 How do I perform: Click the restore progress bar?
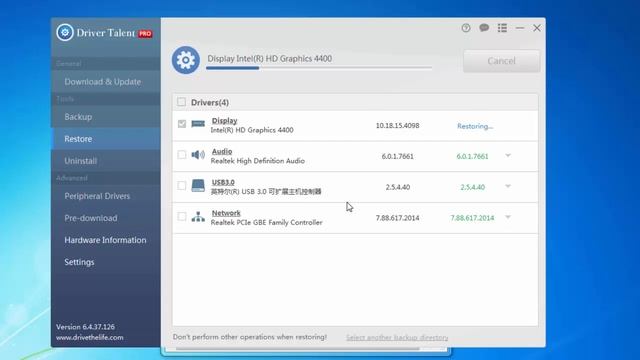point(319,68)
